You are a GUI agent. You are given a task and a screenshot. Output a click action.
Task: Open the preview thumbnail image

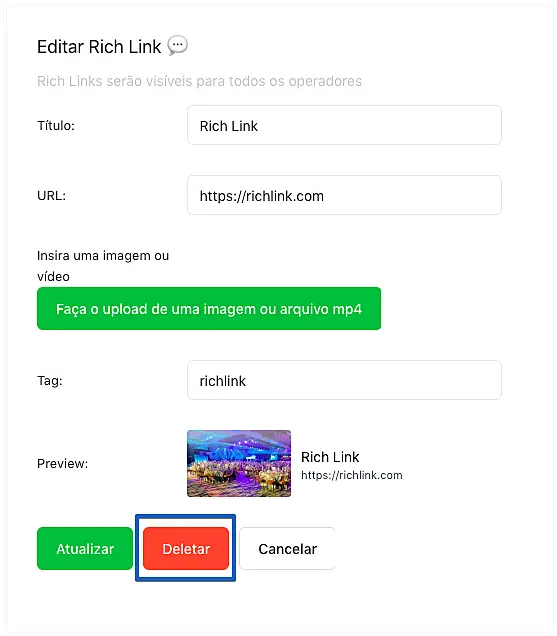click(x=239, y=464)
